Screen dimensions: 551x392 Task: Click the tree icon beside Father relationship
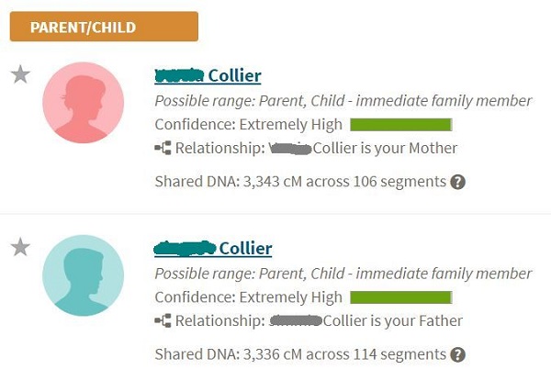point(163,320)
